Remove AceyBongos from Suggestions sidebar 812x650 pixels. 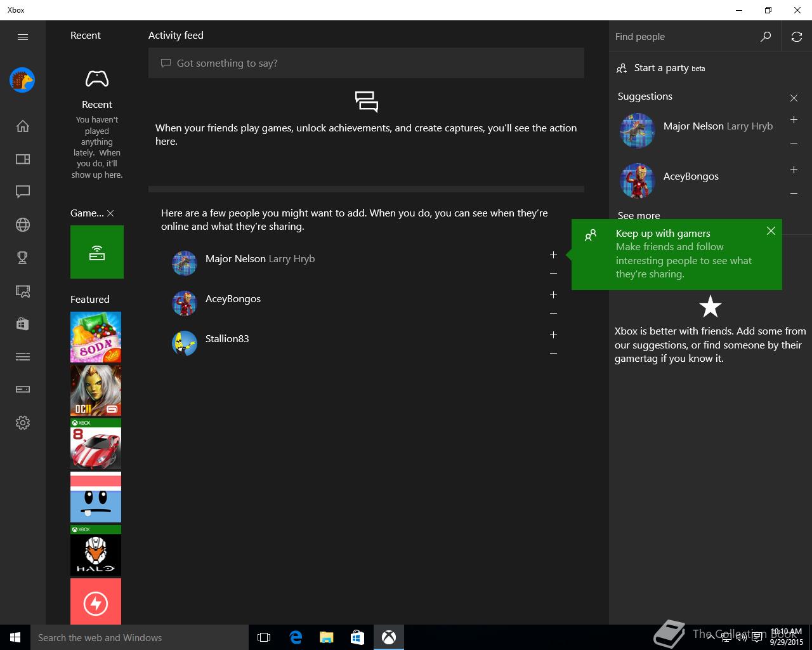click(794, 194)
